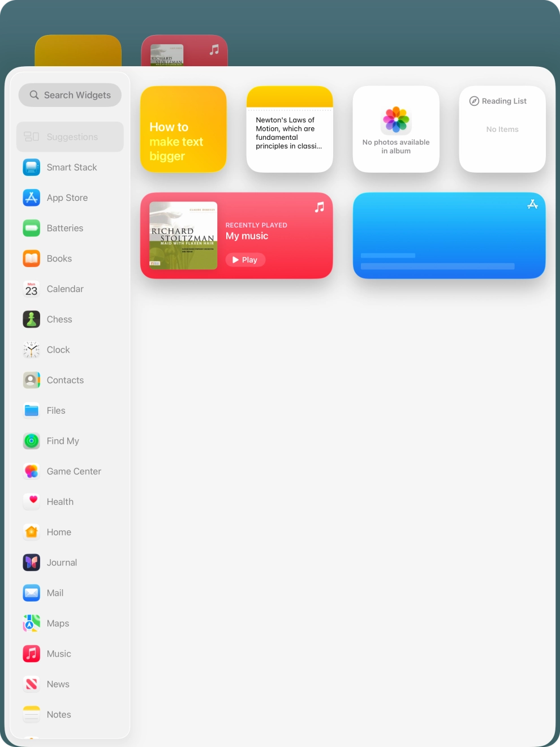
Task: Choose Books label in sidebar
Action: (x=59, y=259)
